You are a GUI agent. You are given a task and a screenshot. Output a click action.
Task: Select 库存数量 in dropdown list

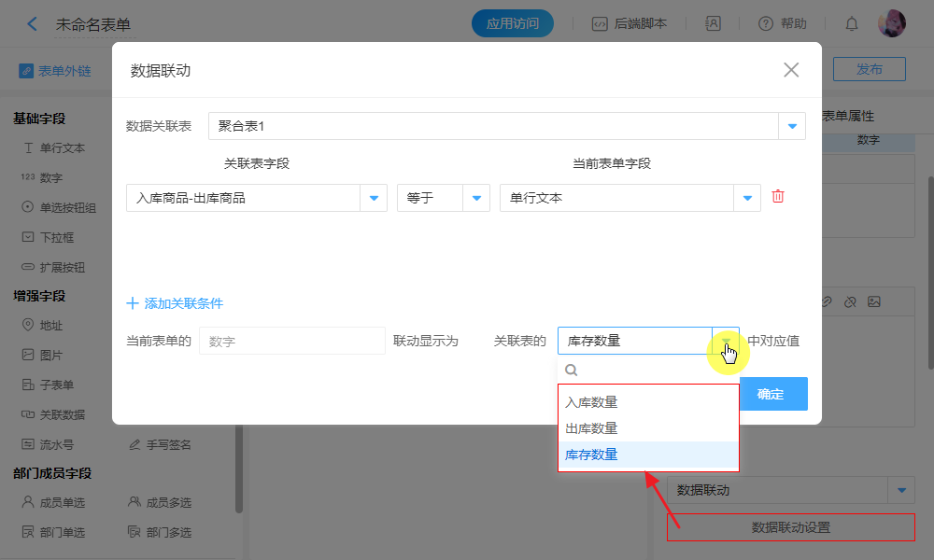pos(592,455)
